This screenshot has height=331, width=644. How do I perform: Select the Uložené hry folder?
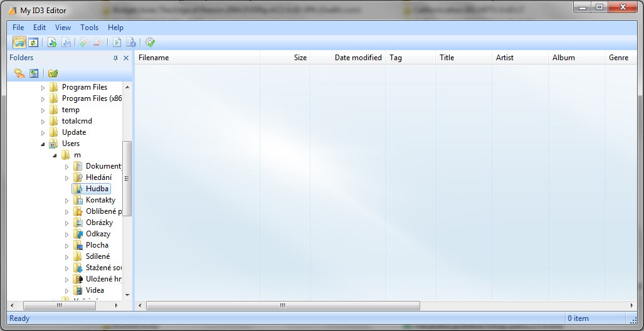coord(103,279)
